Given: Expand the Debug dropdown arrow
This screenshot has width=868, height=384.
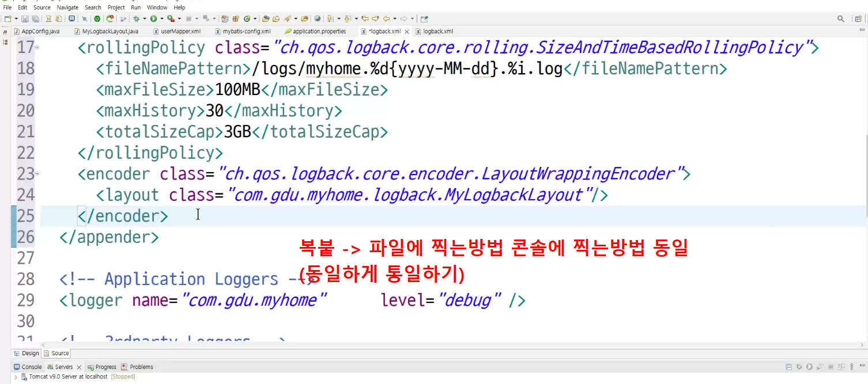Looking at the screenshot, I should (x=145, y=18).
